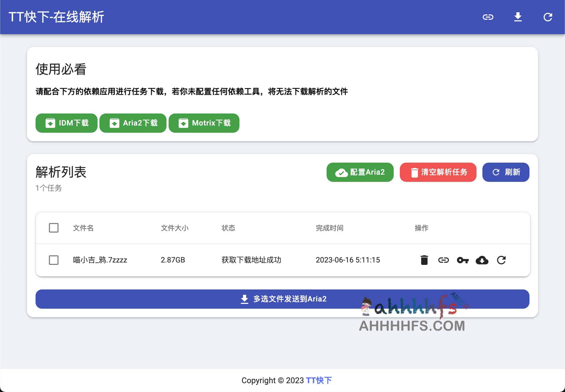Click the refresh icon at top right
The width and height of the screenshot is (565, 392).
[548, 17]
